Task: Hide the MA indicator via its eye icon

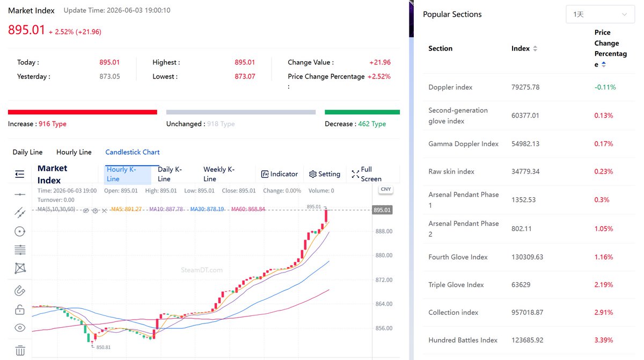Action: pos(85,211)
